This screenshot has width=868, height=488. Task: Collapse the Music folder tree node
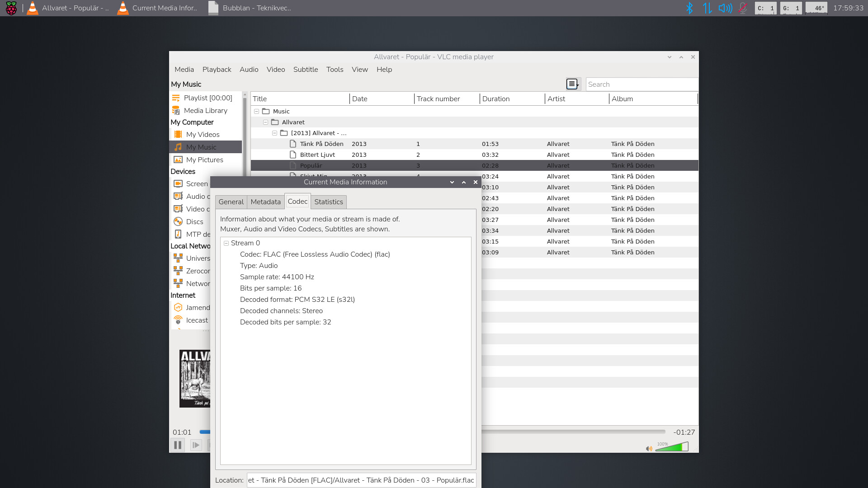(256, 112)
